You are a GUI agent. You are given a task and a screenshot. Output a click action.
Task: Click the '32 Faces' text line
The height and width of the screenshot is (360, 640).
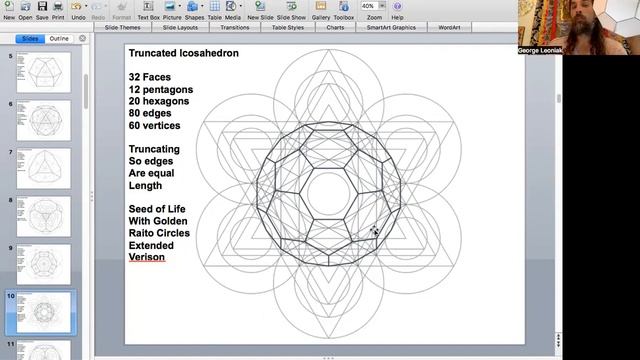click(x=150, y=77)
